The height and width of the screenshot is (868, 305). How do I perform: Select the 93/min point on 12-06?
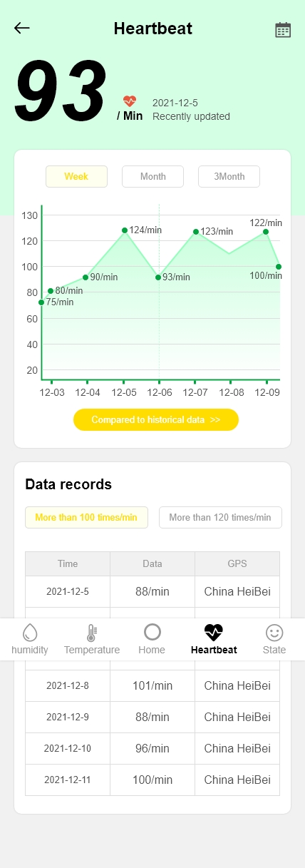158,277
